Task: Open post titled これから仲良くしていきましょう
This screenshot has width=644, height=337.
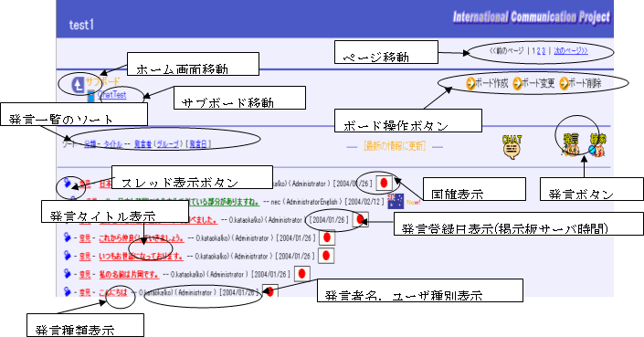Action: point(142,237)
